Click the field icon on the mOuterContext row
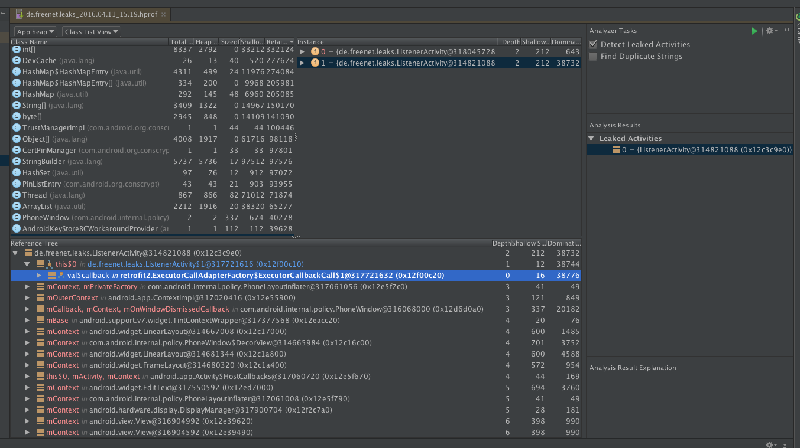This screenshot has width=800, height=448. pyautogui.click(x=40, y=298)
